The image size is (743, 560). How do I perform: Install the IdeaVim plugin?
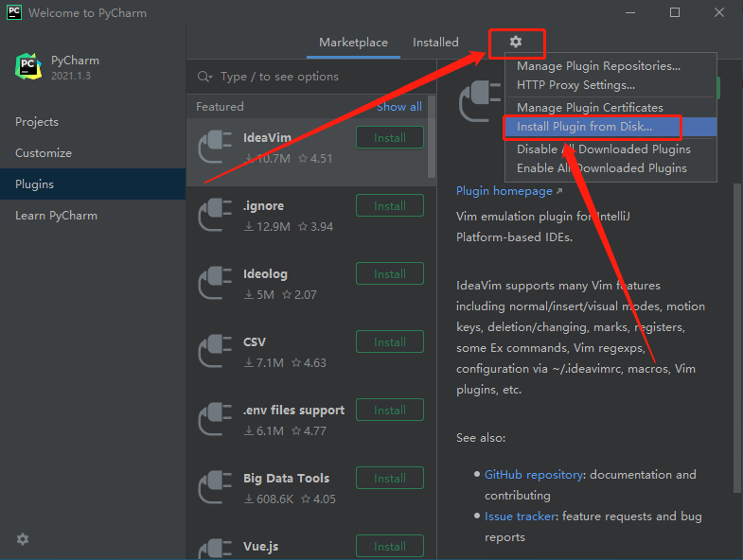[x=390, y=137]
